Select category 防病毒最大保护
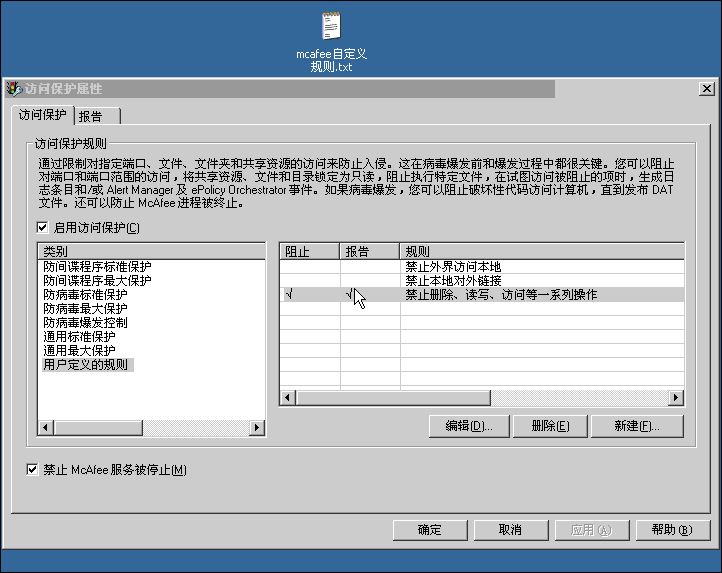This screenshot has height=573, width=722. click(85, 309)
